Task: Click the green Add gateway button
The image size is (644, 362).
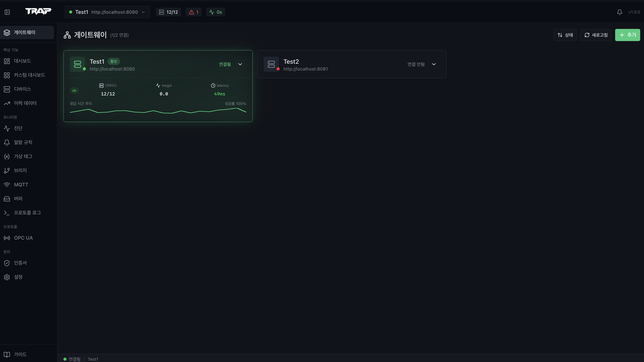Action: pos(627,35)
